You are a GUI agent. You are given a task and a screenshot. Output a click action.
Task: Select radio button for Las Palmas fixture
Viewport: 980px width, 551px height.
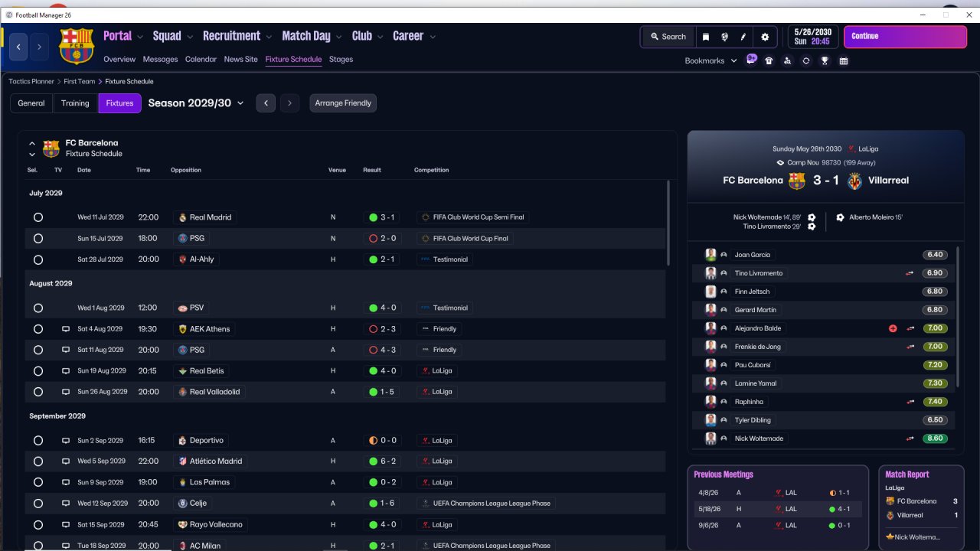tap(38, 483)
